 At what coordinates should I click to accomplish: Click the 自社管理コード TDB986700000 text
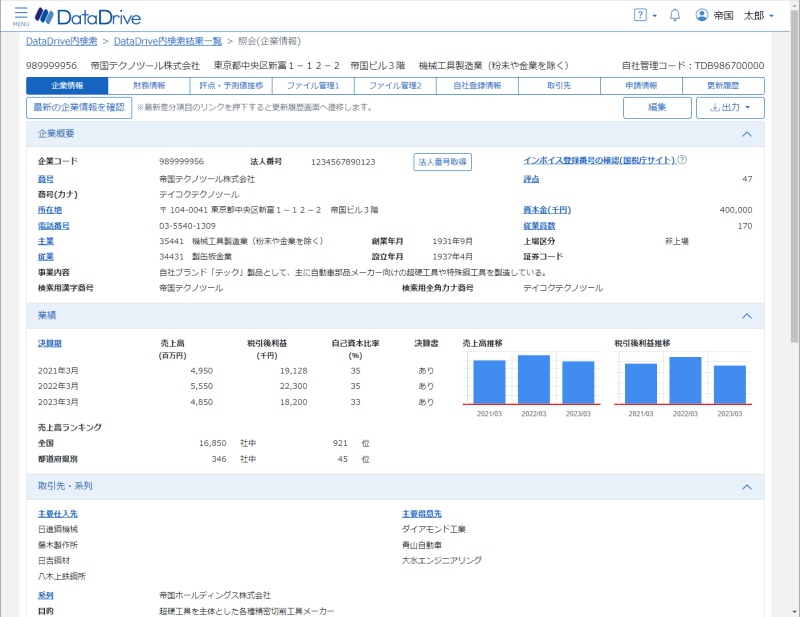693,66
